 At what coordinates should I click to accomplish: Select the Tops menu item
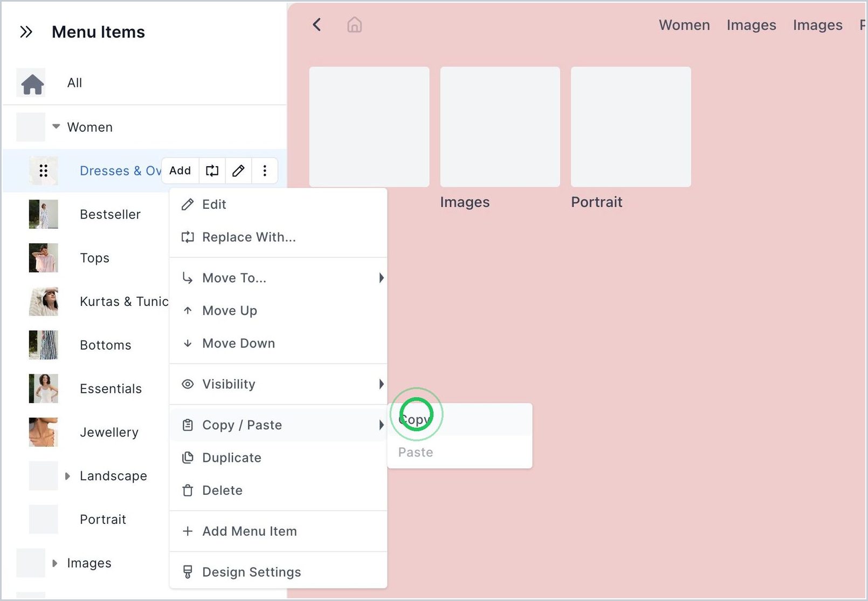tap(94, 258)
